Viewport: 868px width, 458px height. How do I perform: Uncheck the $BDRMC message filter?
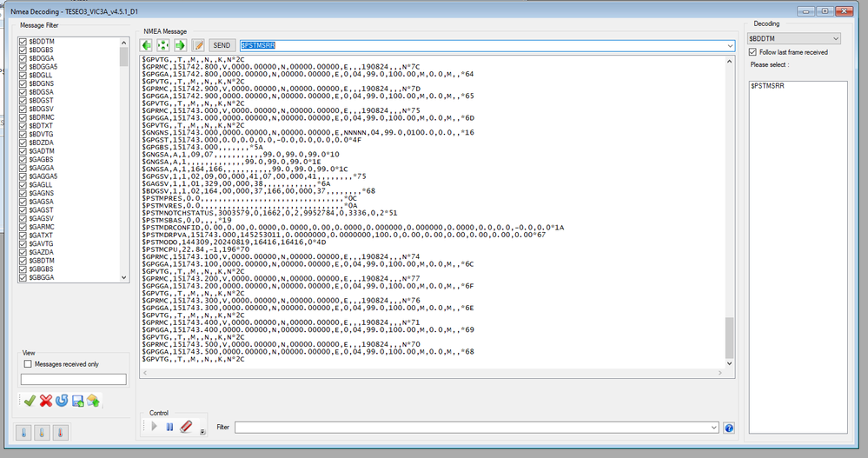tap(23, 117)
